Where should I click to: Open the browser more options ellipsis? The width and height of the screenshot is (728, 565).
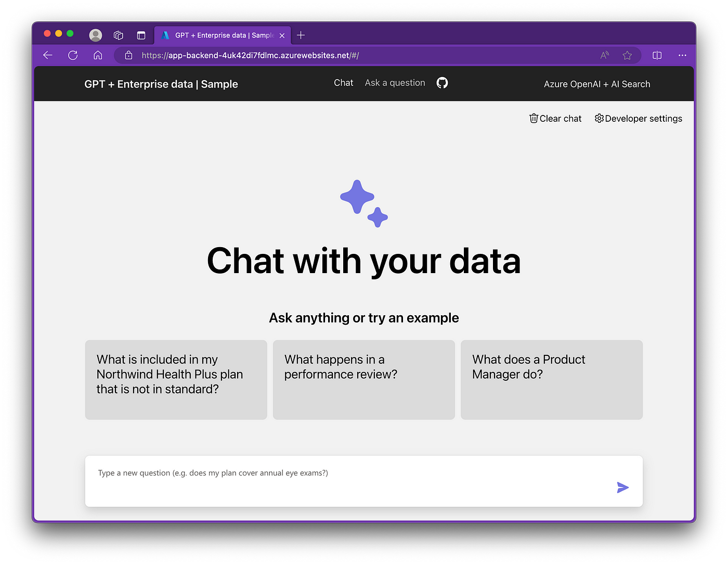682,55
